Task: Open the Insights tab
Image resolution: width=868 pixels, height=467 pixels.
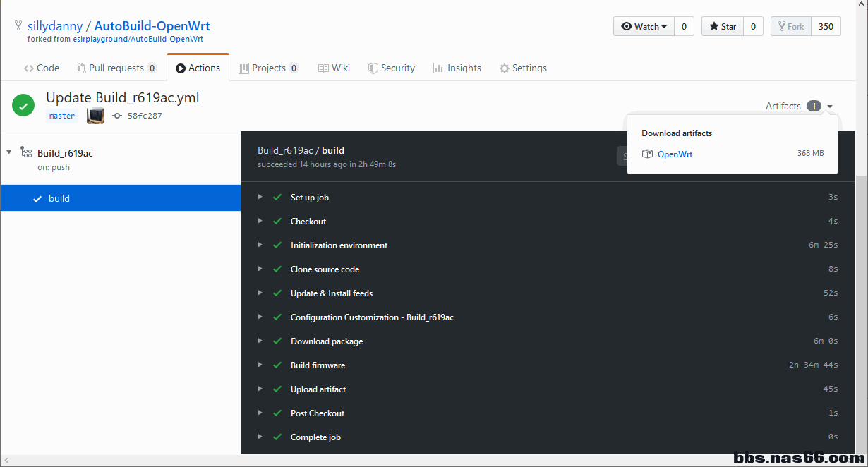Action: pyautogui.click(x=457, y=68)
